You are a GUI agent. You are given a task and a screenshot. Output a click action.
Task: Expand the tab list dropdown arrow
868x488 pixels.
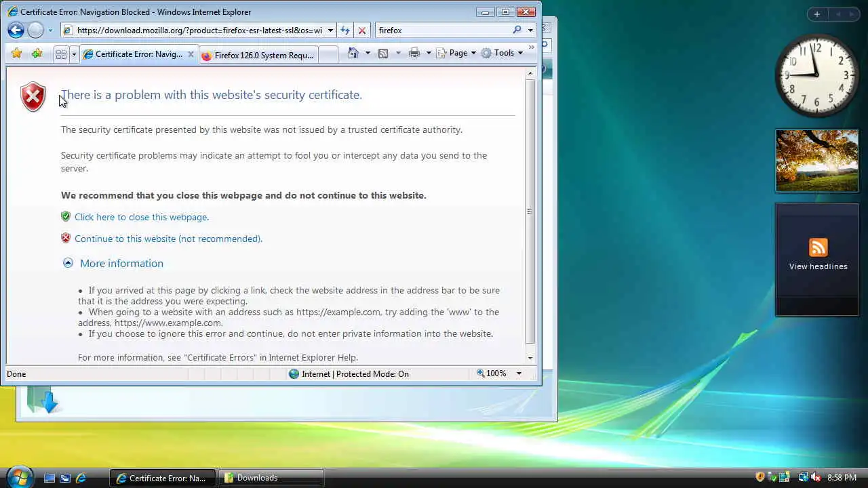pos(74,54)
